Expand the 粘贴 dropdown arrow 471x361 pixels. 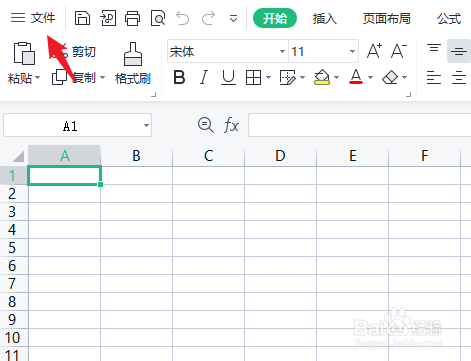click(x=37, y=78)
